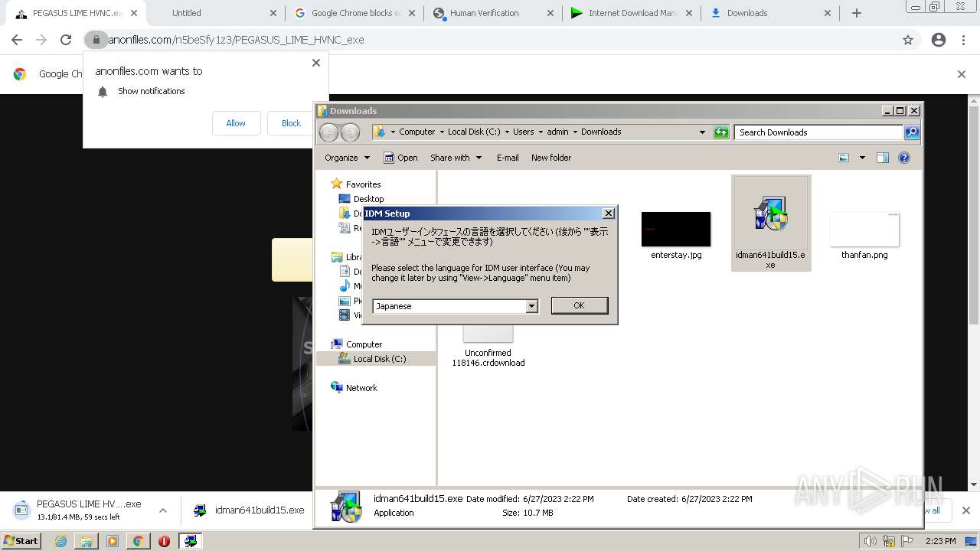980x551 pixels.
Task: Open PEGASUS LIME download item options chevron
Action: point(162,510)
